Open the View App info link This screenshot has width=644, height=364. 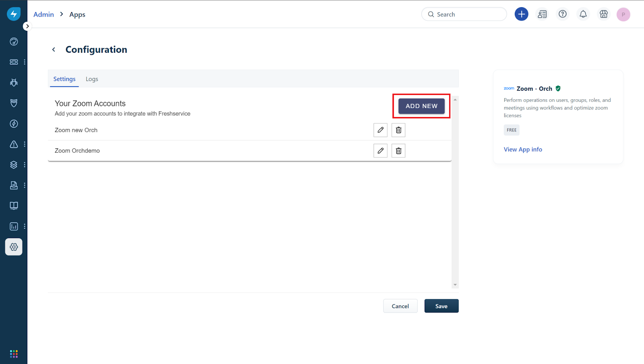(523, 149)
